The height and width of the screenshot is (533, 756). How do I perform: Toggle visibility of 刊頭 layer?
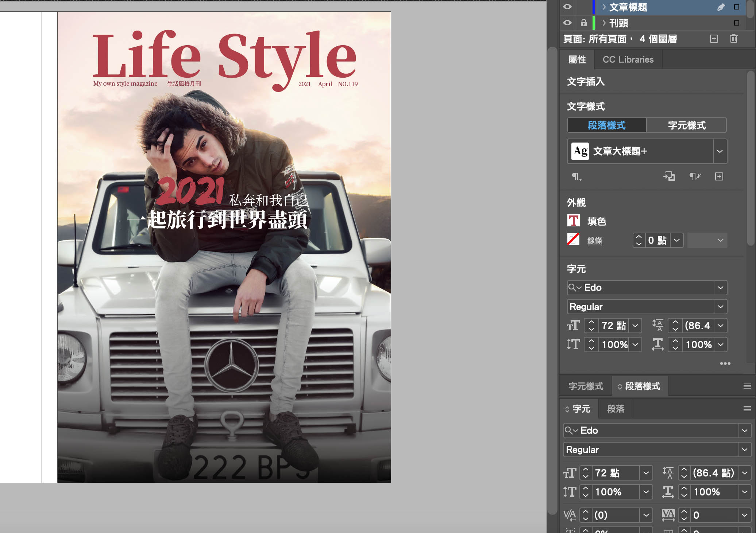[567, 23]
